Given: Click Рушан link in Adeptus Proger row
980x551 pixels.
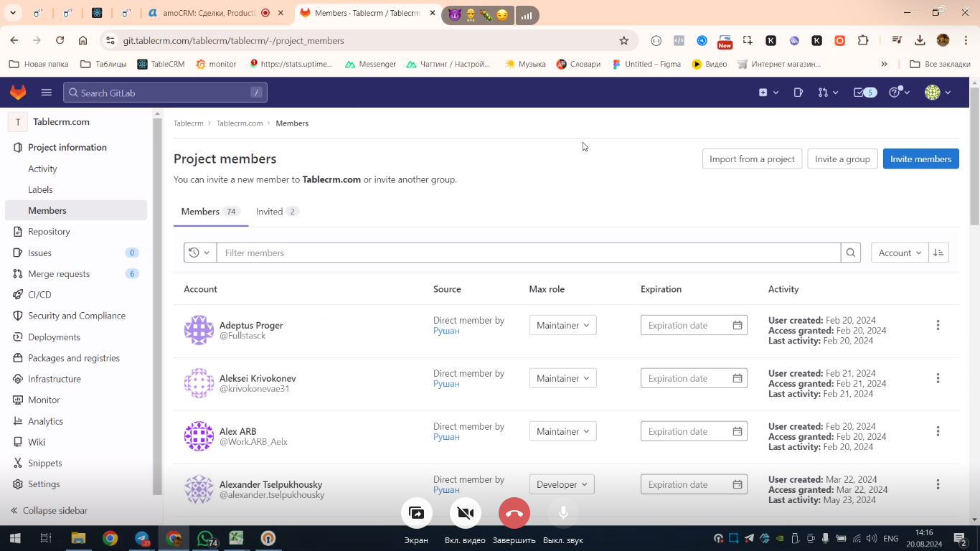Looking at the screenshot, I should pyautogui.click(x=446, y=331).
